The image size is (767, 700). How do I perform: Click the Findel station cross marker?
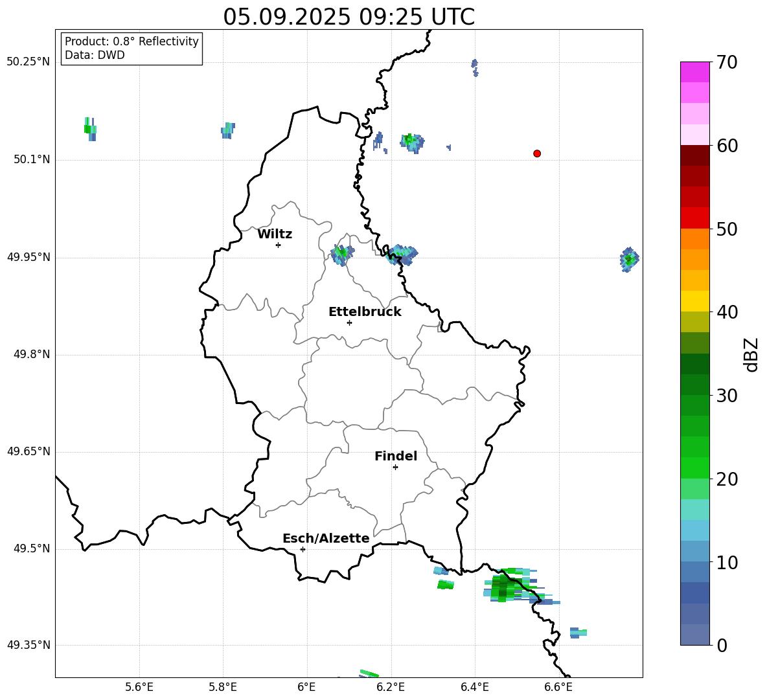[395, 467]
